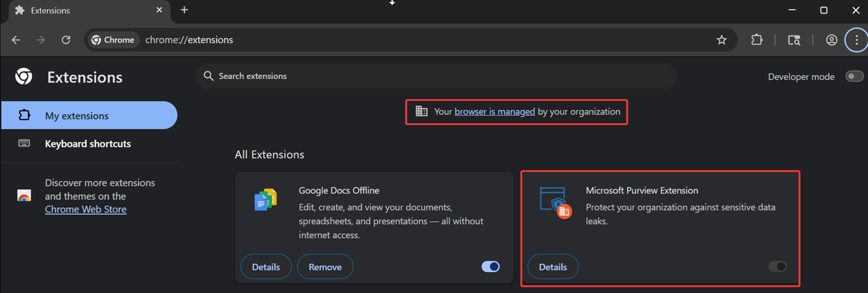The height and width of the screenshot is (293, 868).
Task: Click the managed organization building icon
Action: 421,111
